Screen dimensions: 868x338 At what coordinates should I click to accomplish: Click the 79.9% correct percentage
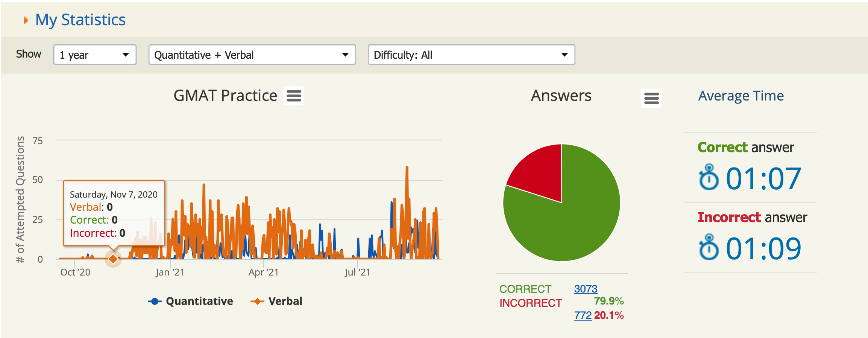609,301
